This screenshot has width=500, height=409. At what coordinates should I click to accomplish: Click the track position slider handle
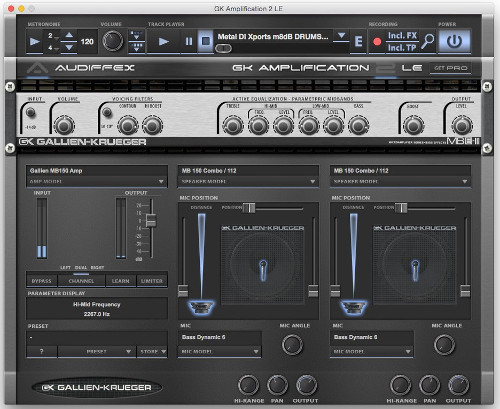click(x=223, y=49)
